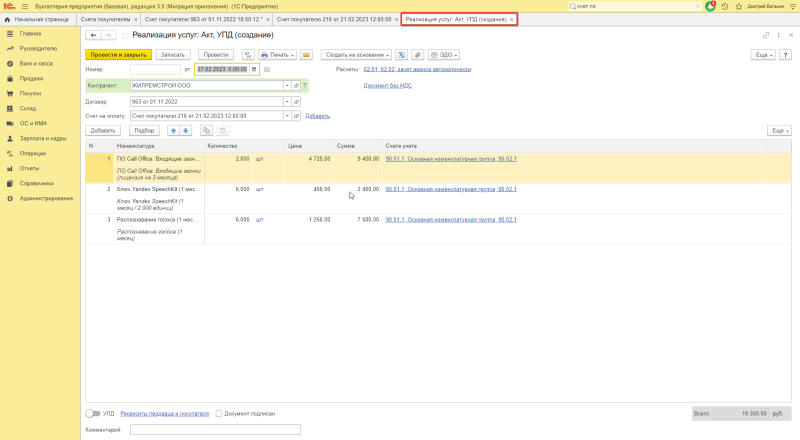This screenshot has height=440, width=800.
Task: Click the yellow envelope icon in toolbar
Action: pos(306,55)
